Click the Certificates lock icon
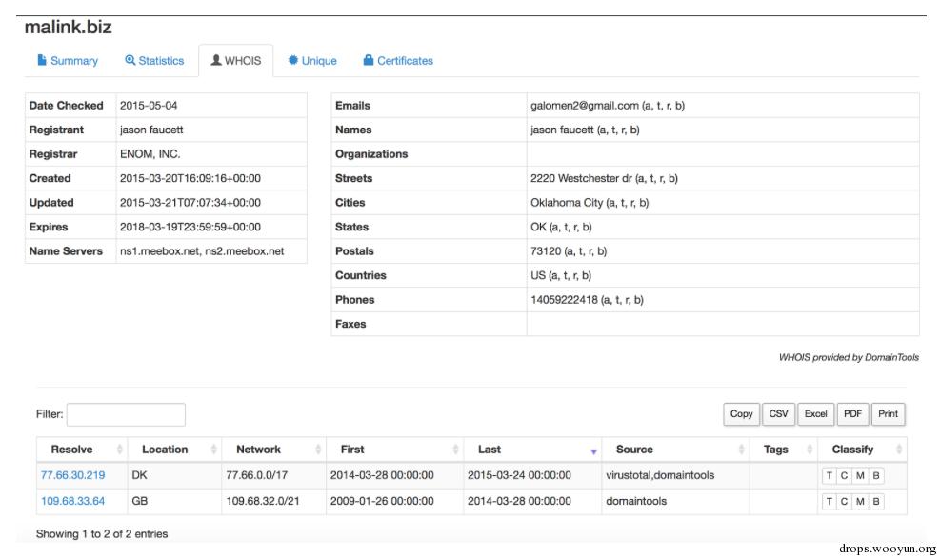Screen dimensions: 940x560 (369, 60)
